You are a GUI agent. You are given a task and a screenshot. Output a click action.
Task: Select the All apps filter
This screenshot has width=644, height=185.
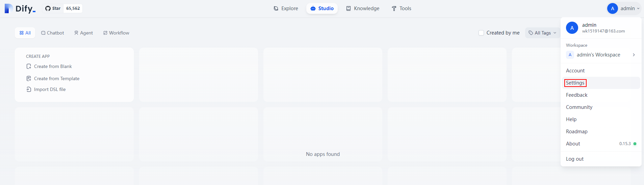25,33
